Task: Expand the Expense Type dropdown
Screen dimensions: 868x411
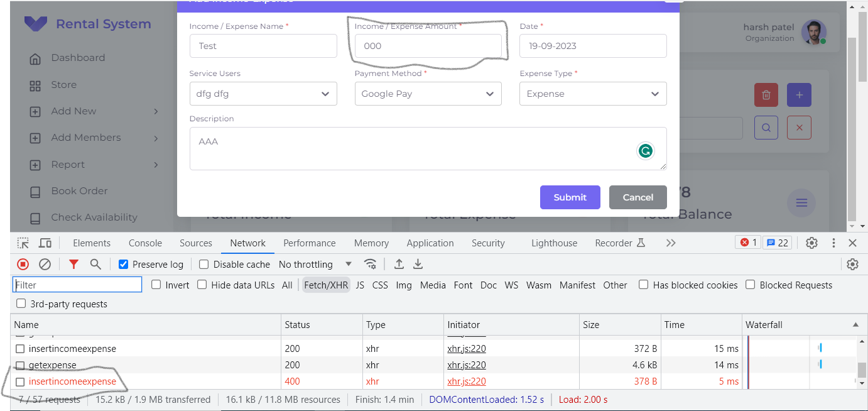Action: coord(592,94)
